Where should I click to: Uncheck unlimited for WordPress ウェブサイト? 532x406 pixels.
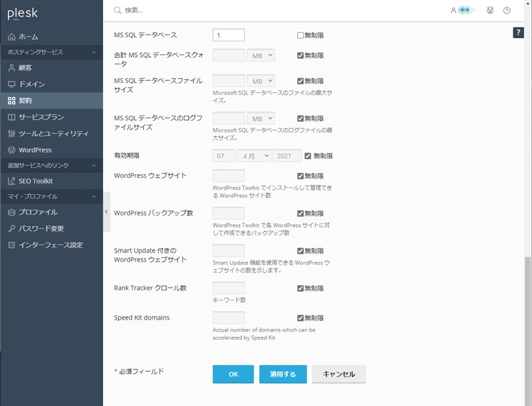[301, 176]
